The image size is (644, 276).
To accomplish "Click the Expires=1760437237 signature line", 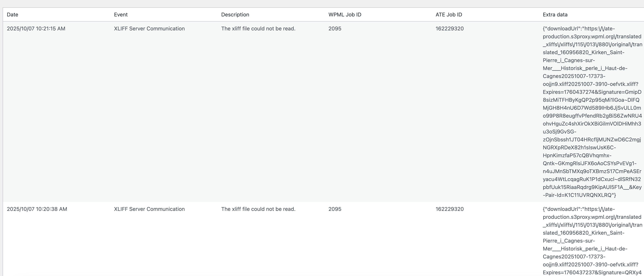I will tap(592, 272).
